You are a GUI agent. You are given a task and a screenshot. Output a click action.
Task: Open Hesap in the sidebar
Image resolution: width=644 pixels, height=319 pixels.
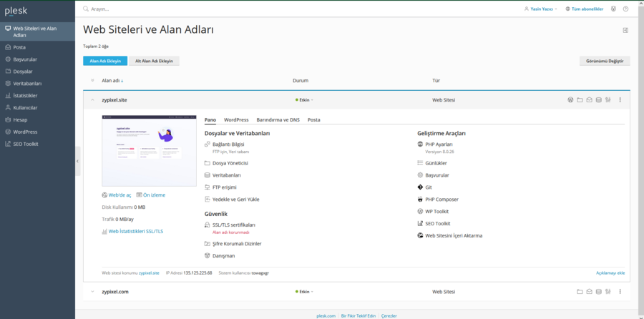tap(37, 120)
